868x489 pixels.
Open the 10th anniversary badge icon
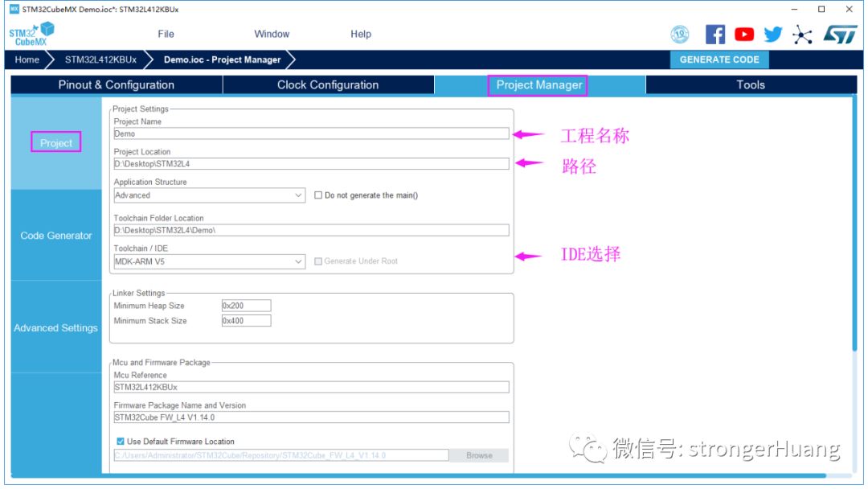point(680,35)
